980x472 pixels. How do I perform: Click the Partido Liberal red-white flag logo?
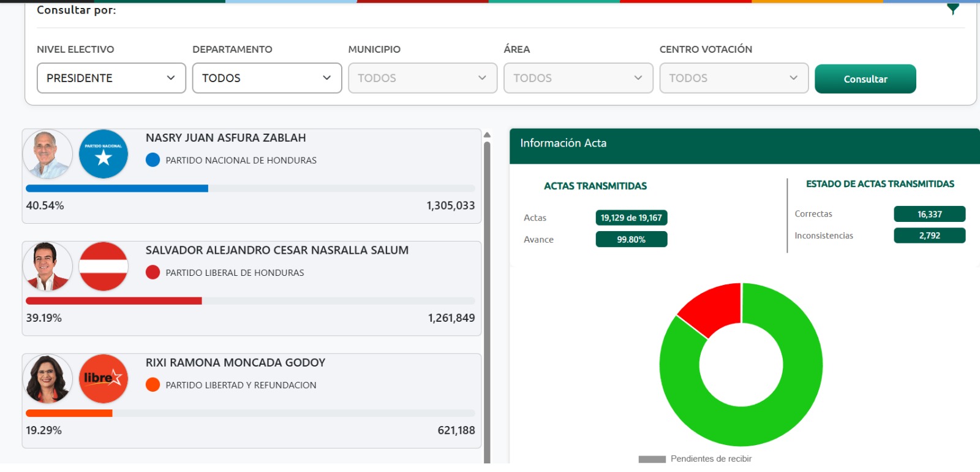click(x=104, y=266)
